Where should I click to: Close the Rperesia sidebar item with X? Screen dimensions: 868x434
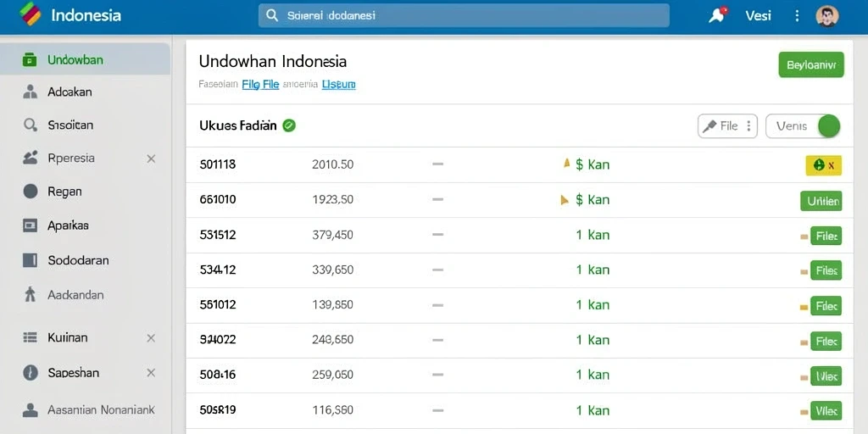point(151,159)
